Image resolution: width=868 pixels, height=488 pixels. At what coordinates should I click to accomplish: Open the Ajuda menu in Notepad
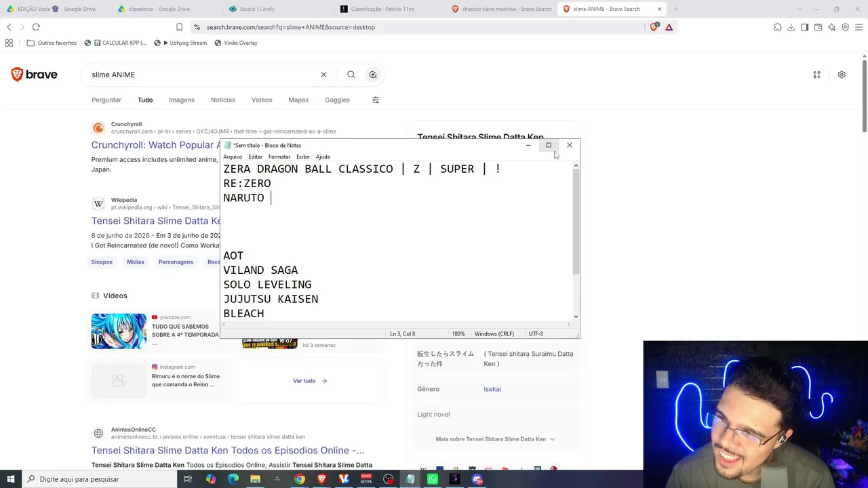tap(323, 157)
